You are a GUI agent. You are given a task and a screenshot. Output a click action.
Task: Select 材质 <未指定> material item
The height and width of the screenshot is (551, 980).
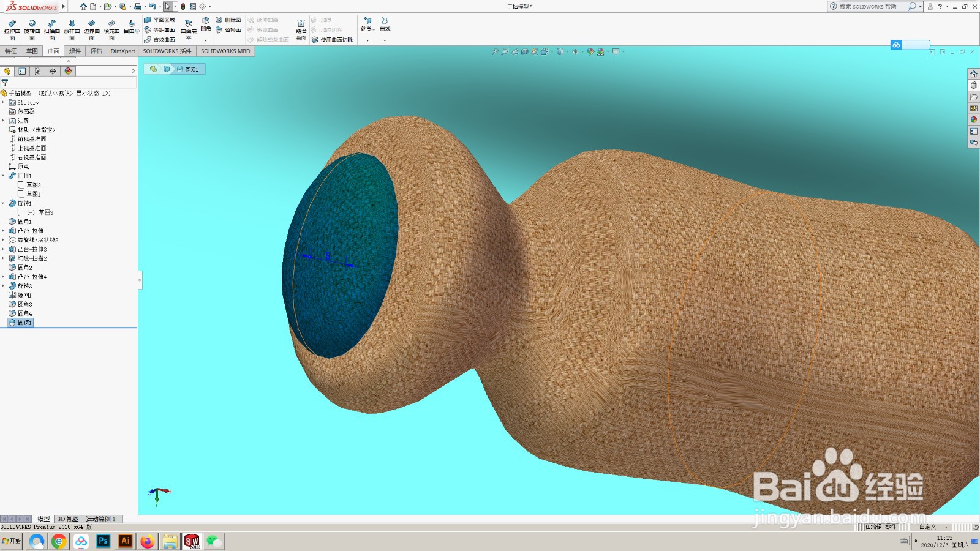point(32,130)
